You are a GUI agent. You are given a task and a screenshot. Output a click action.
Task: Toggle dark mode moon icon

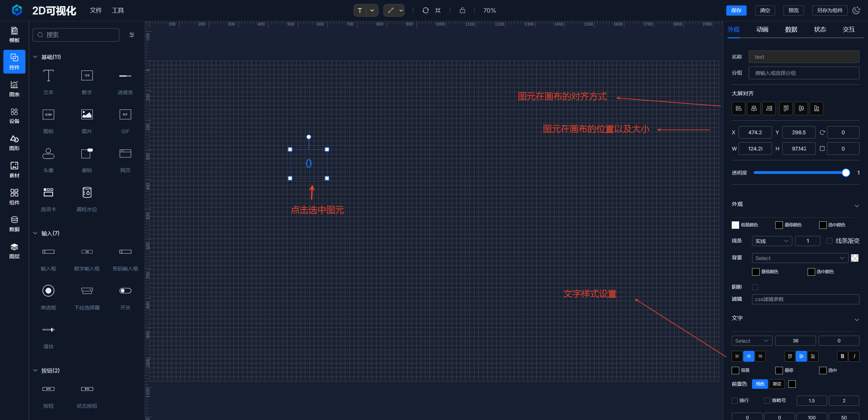click(x=856, y=11)
